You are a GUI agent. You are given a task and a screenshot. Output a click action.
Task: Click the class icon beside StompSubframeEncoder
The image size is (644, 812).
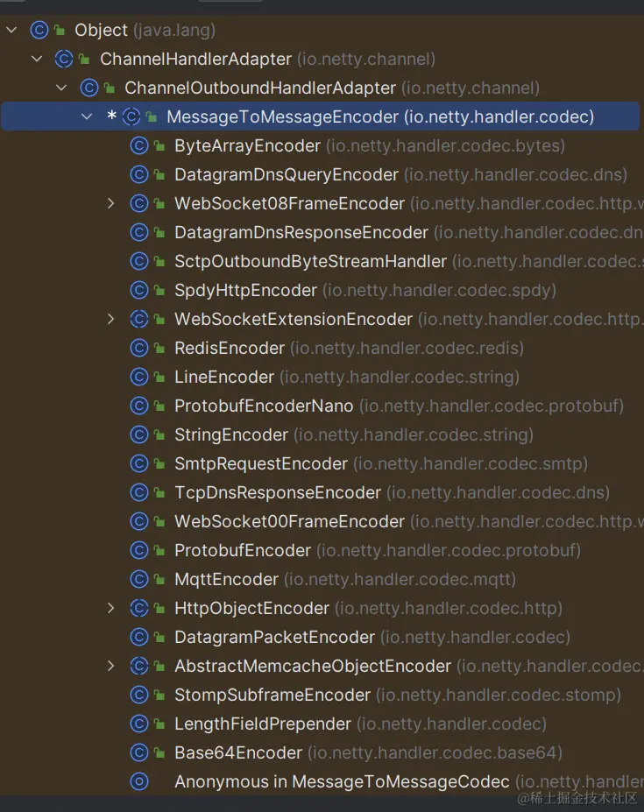point(138,695)
